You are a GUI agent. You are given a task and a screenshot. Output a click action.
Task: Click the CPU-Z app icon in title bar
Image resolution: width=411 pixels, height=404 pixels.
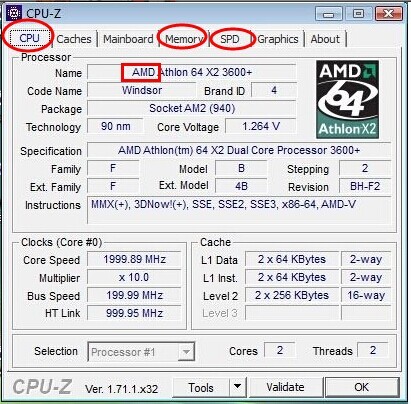pyautogui.click(x=14, y=13)
